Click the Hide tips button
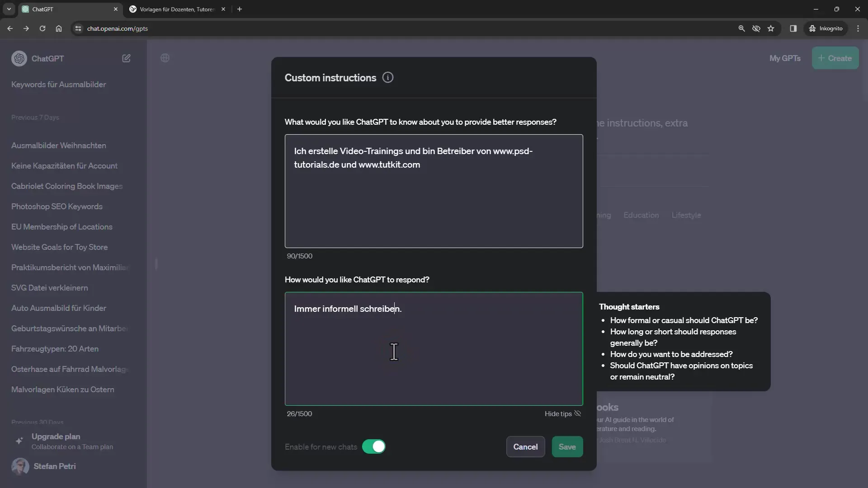 coord(563,413)
